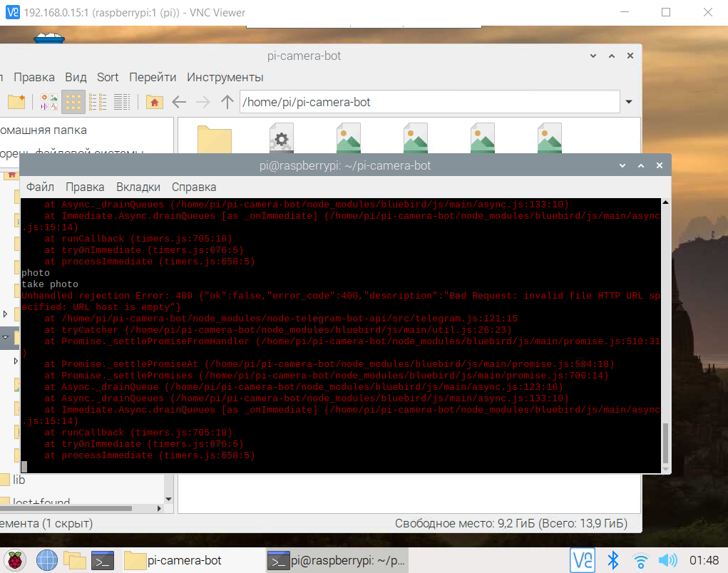
Task: Switch to detailed list view
Action: 122,102
